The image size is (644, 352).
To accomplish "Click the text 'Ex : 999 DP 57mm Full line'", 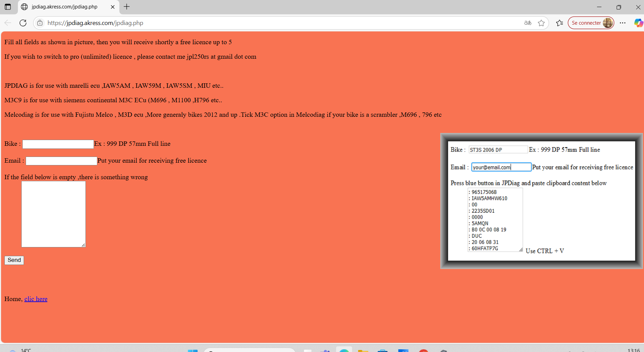I will [x=132, y=144].
